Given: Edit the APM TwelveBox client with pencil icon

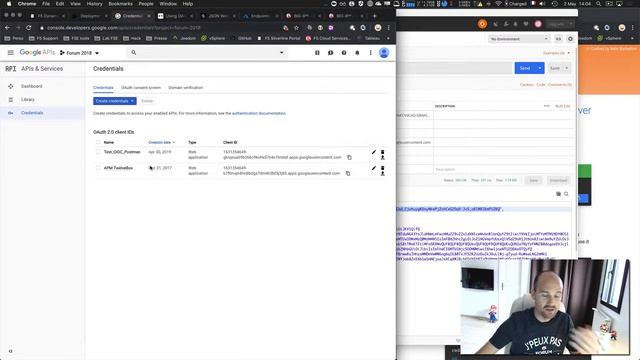Looking at the screenshot, I should (374, 168).
